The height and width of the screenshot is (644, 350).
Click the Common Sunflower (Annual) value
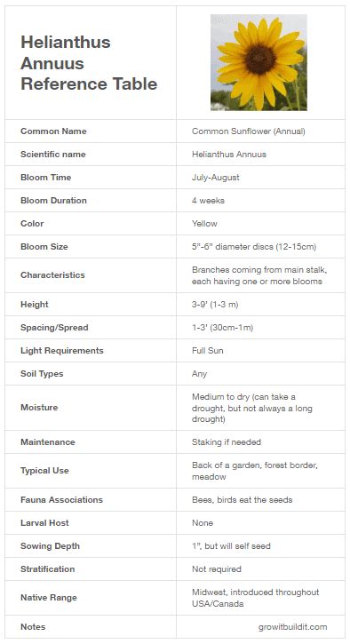[249, 131]
